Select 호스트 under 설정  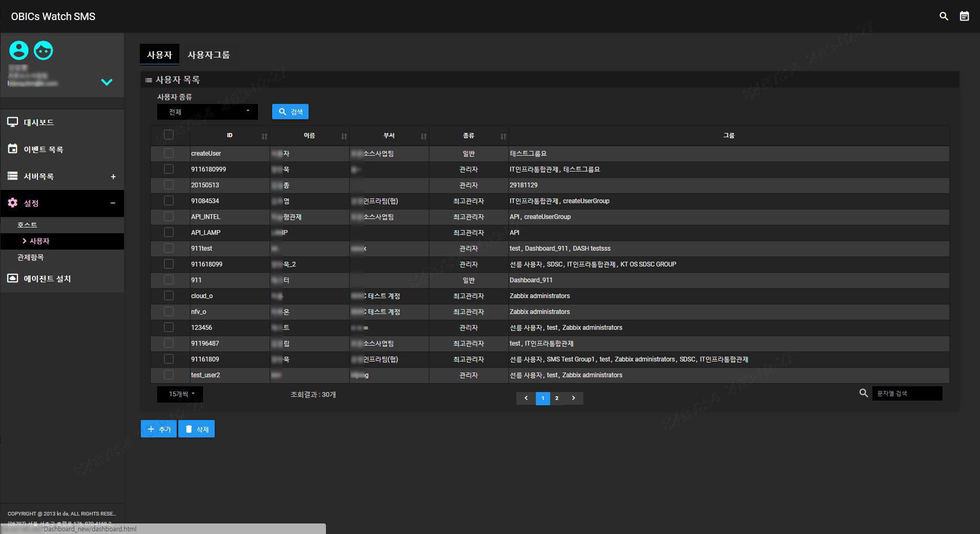[x=62, y=225]
